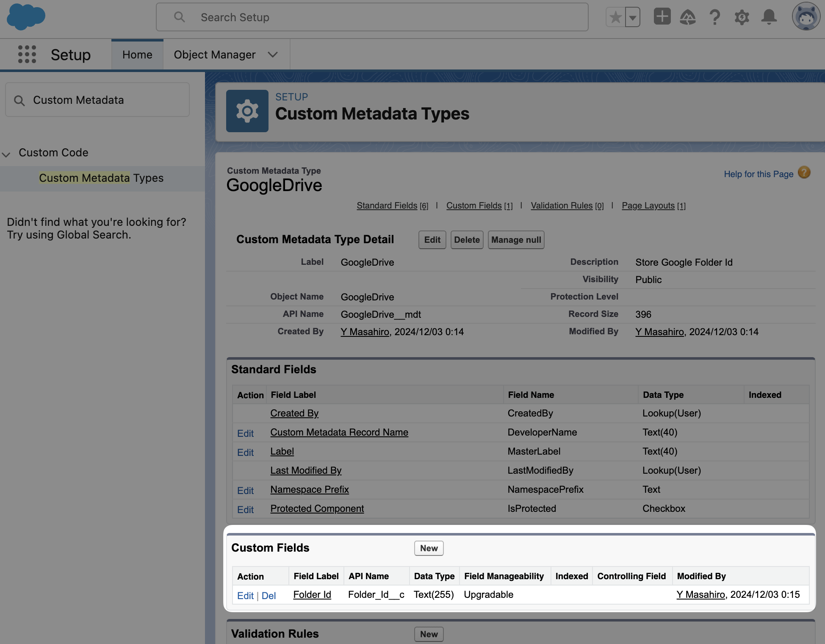The height and width of the screenshot is (644, 825).
Task: Select Custom Metadata Types in the sidebar
Action: click(x=101, y=178)
